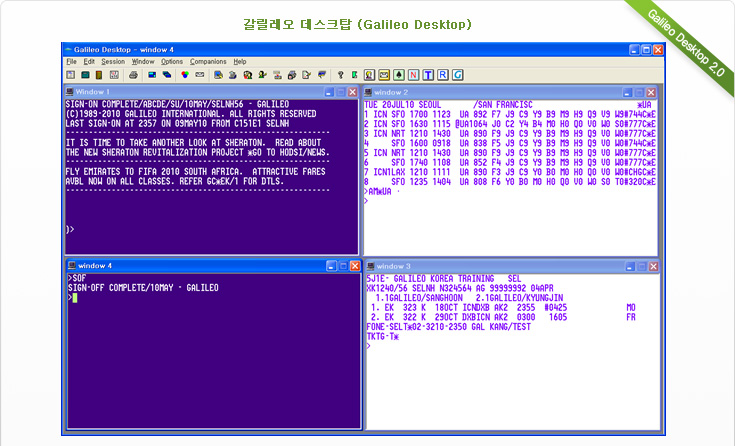Click the single blue window toolbar icon
The width and height of the screenshot is (735, 446).
coord(152,75)
